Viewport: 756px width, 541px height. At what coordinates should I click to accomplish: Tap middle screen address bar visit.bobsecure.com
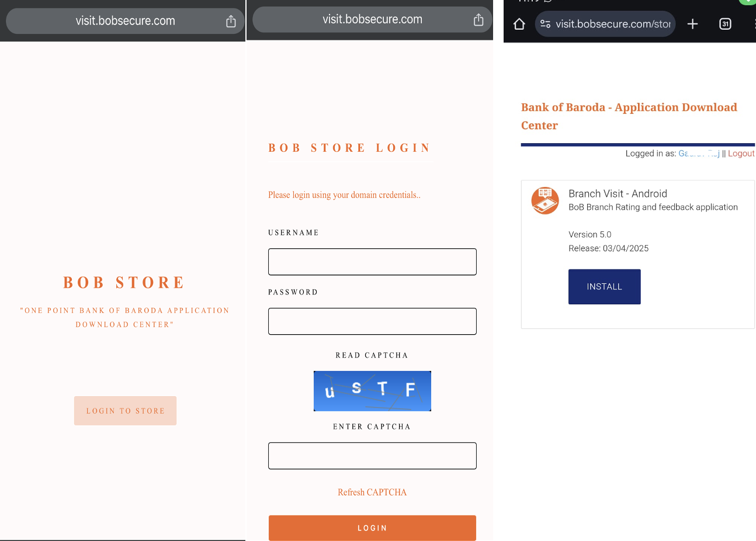click(x=372, y=19)
